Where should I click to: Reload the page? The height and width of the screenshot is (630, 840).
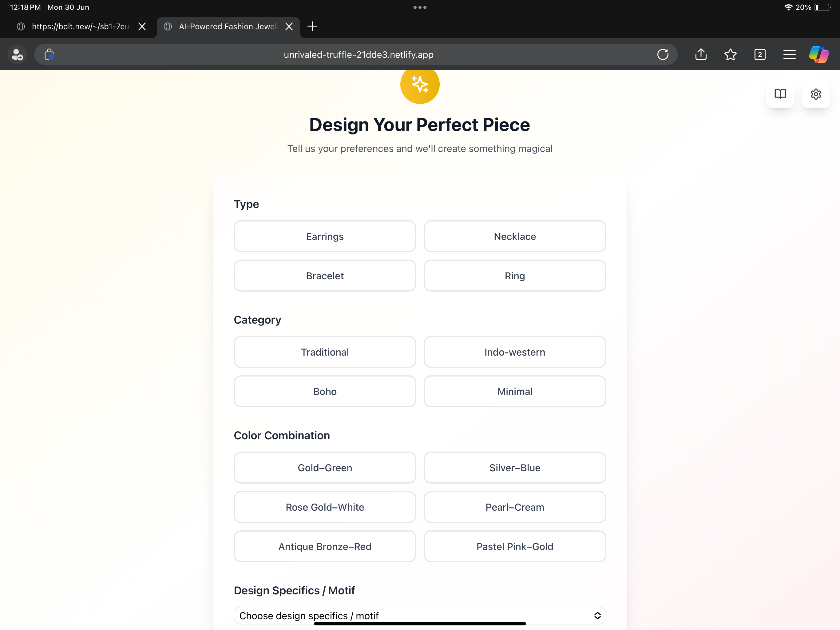(x=663, y=54)
